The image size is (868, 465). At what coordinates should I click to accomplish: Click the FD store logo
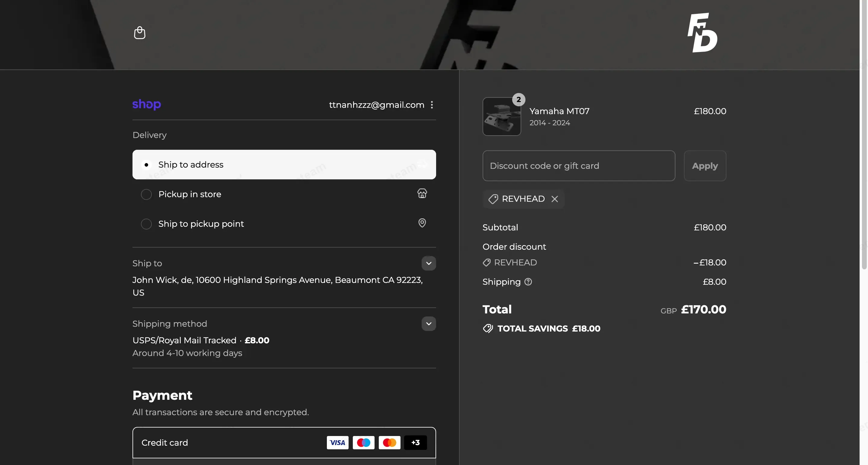coord(702,33)
